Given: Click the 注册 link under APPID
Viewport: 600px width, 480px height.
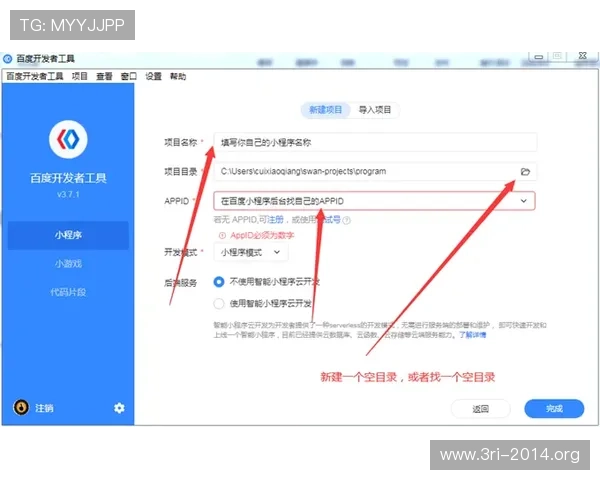Looking at the screenshot, I should tap(276, 220).
